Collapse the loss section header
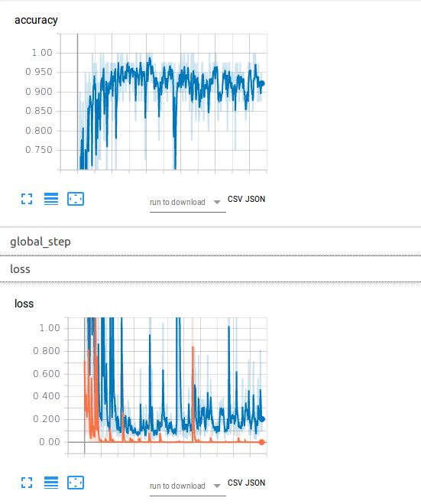421x504 pixels. click(x=210, y=269)
